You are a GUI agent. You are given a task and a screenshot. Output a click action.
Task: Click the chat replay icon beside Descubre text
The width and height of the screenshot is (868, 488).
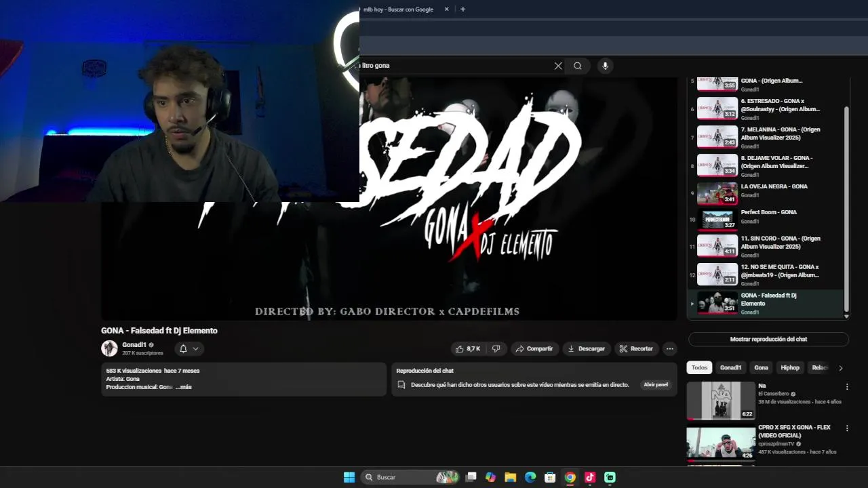click(x=401, y=385)
